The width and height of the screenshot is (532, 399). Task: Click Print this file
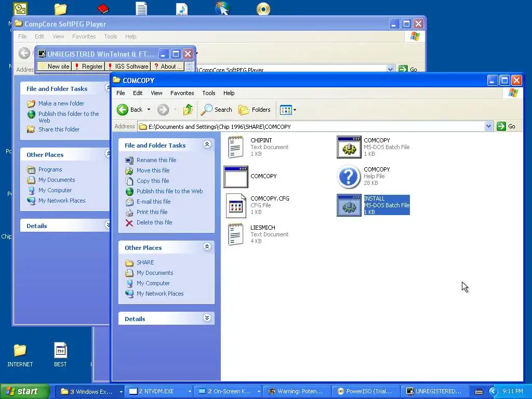point(152,212)
